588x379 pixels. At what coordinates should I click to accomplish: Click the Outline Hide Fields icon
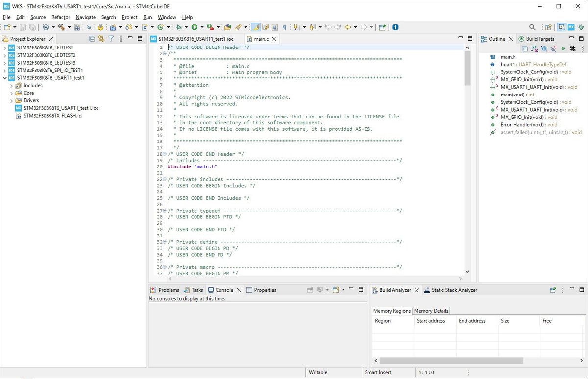pos(544,49)
